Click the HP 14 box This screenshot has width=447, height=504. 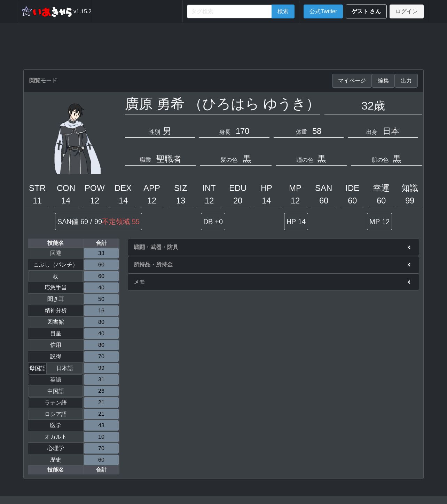tap(296, 222)
